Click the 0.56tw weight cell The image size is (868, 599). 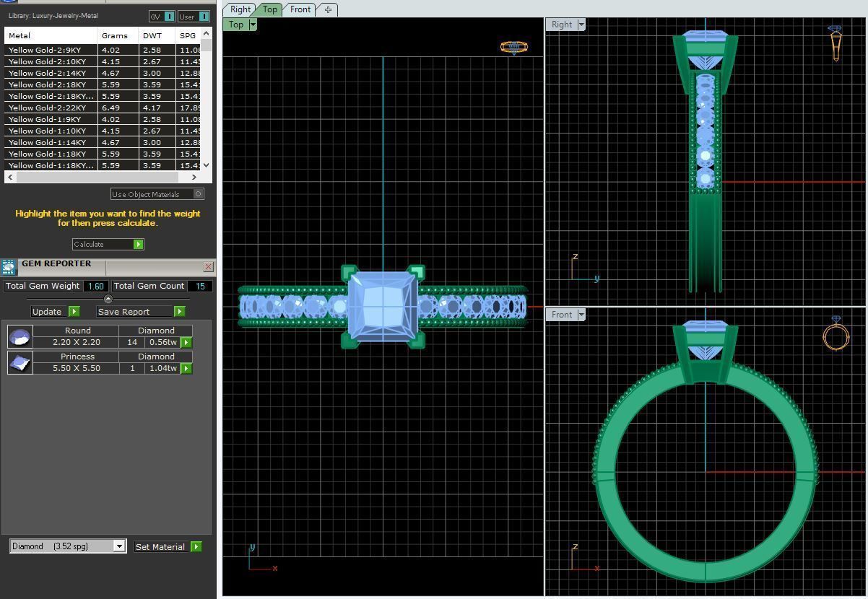coord(162,342)
